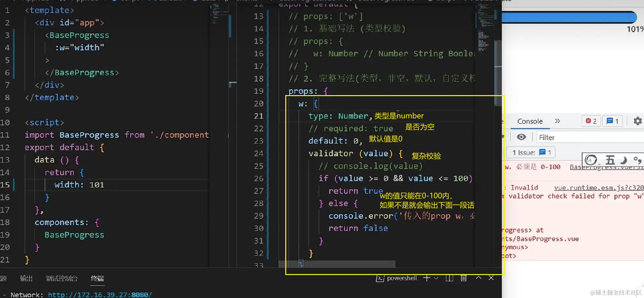Click the '// required: true' comment line
The height and width of the screenshot is (298, 644).
[351, 128]
